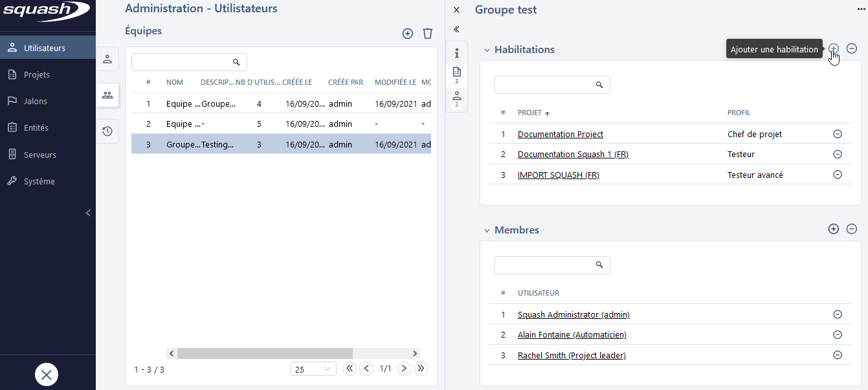
Task: Click the add team plus icon
Action: [407, 34]
